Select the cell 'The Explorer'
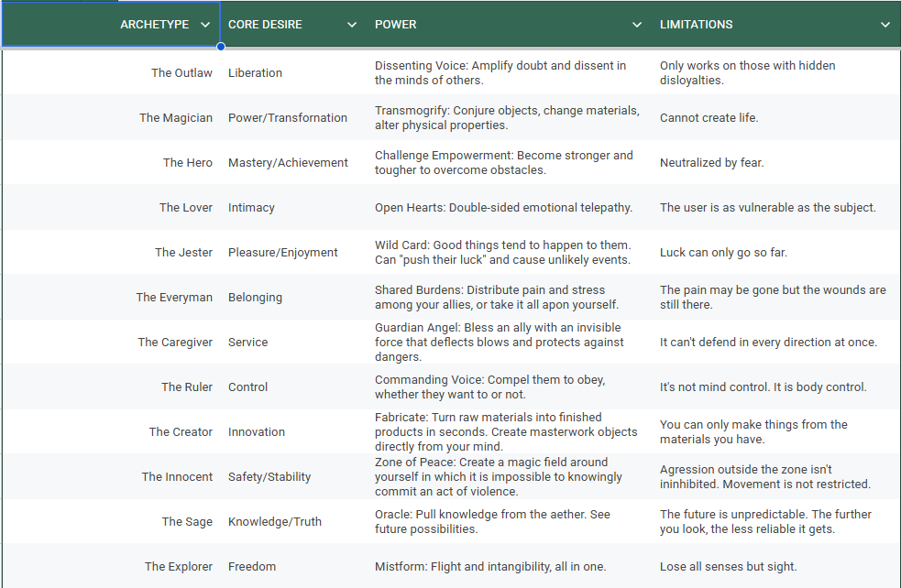The width and height of the screenshot is (901, 588). click(111, 566)
